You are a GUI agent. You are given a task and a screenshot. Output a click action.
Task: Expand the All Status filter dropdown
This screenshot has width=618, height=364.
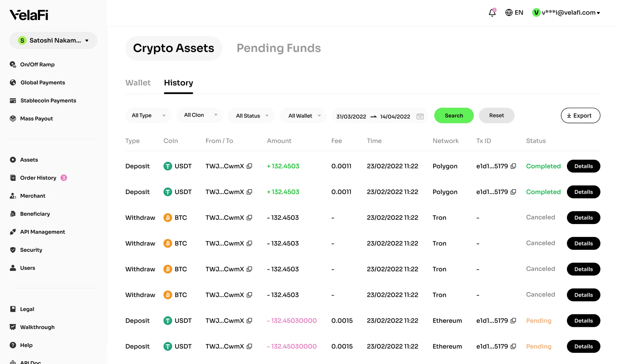pyautogui.click(x=251, y=116)
